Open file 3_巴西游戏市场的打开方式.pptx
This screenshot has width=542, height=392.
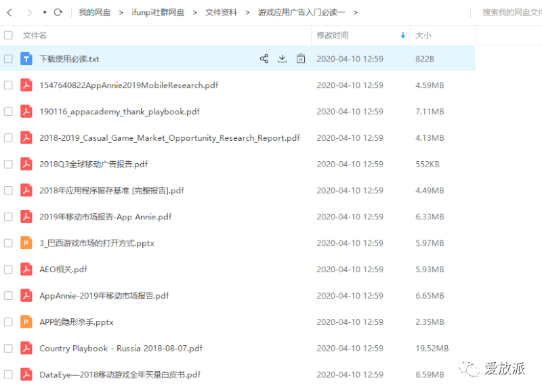coord(97,243)
